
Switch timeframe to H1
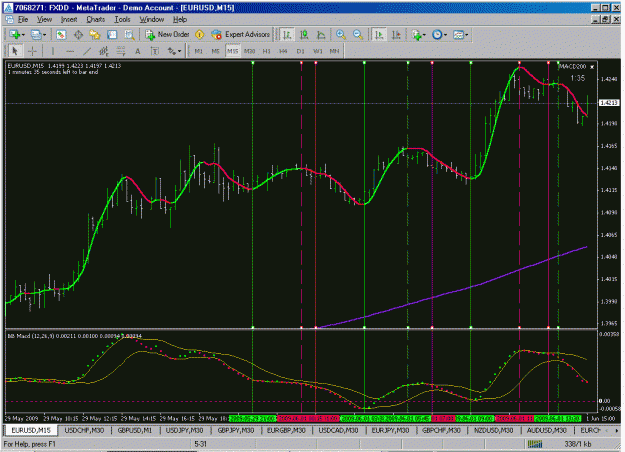coord(266,51)
